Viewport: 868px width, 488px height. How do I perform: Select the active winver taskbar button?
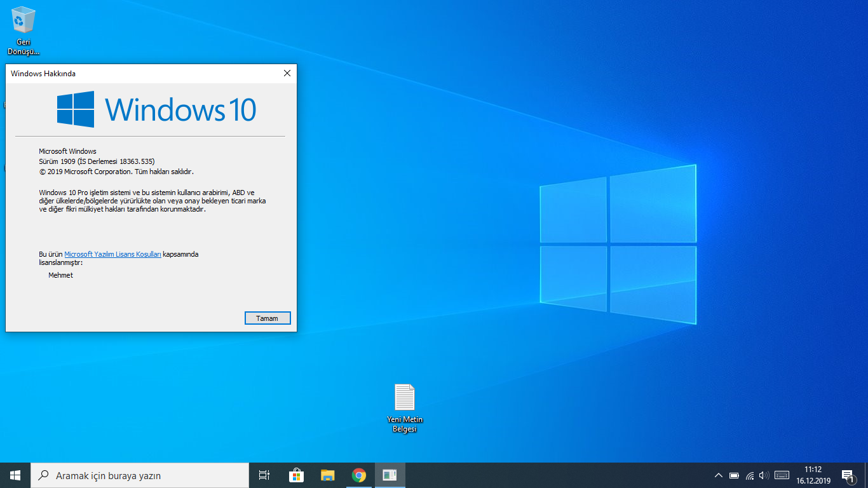point(390,475)
